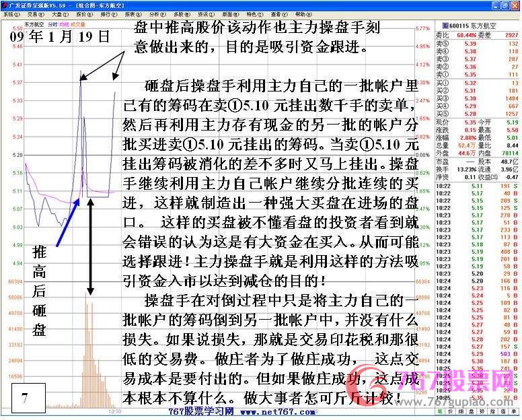Open the 帮助 menu
The image size is (522, 420).
(303, 15)
